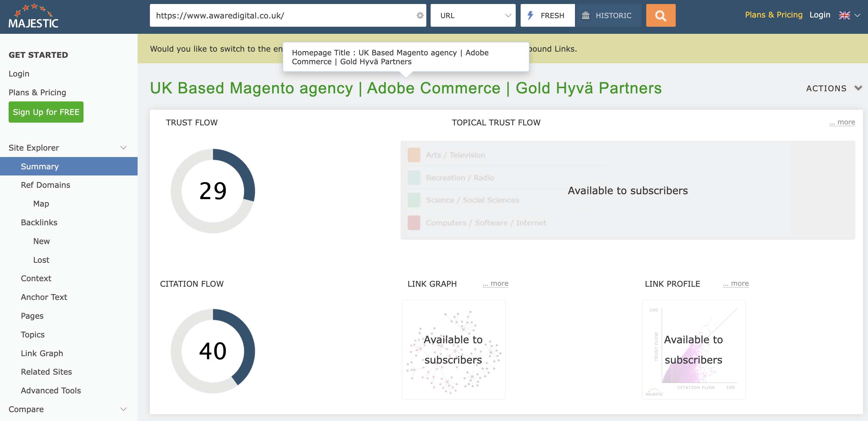Open the URL scope dropdown
This screenshot has height=421, width=868.
pos(473,15)
